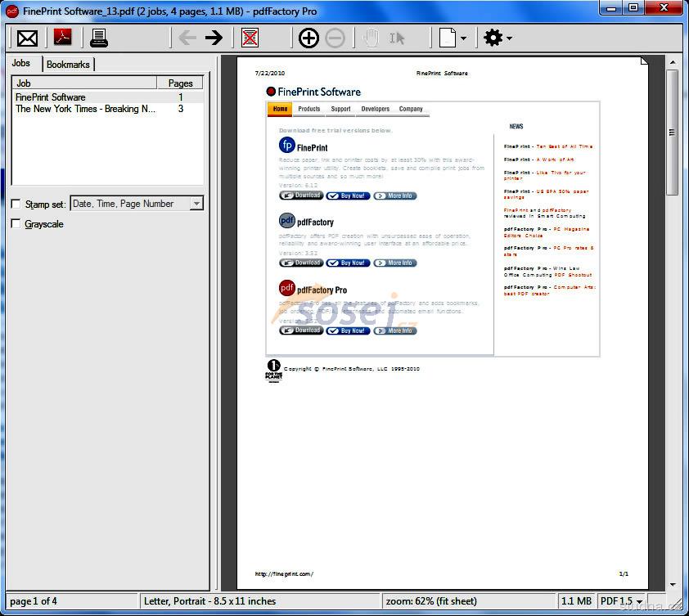Image resolution: width=689 pixels, height=616 pixels.
Task: Click the disabled zoom out circle
Action: tap(335, 38)
